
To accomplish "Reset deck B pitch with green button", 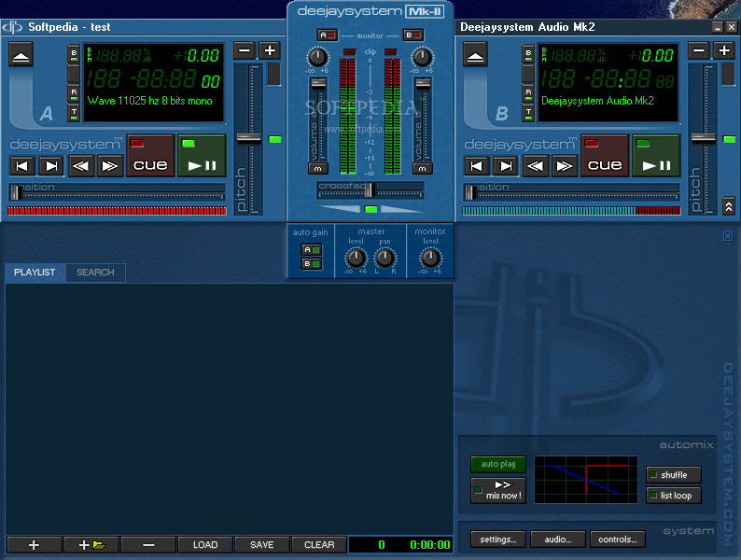I will (x=729, y=139).
